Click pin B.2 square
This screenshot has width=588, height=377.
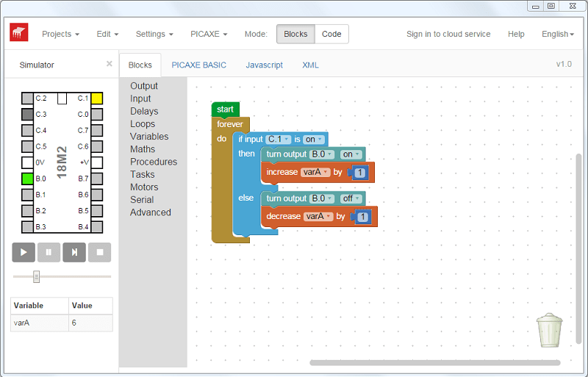pyautogui.click(x=27, y=211)
